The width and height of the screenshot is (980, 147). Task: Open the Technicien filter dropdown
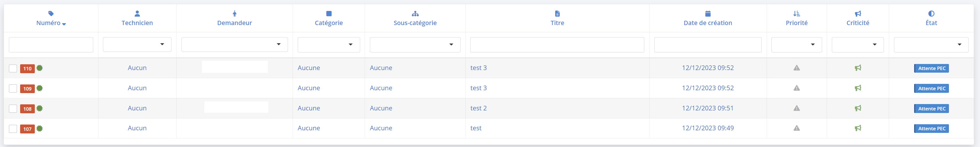[x=137, y=45]
